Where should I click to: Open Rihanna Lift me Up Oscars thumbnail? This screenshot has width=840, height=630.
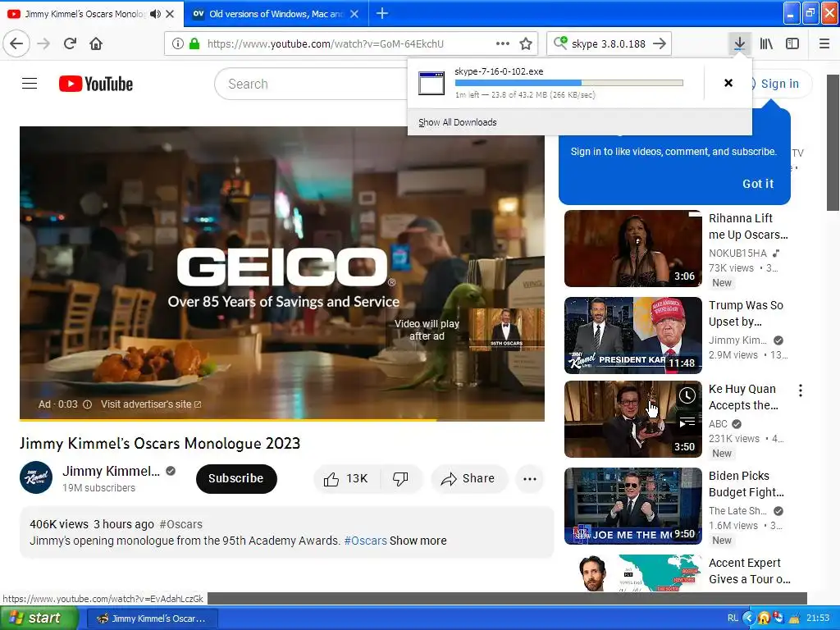click(x=632, y=248)
